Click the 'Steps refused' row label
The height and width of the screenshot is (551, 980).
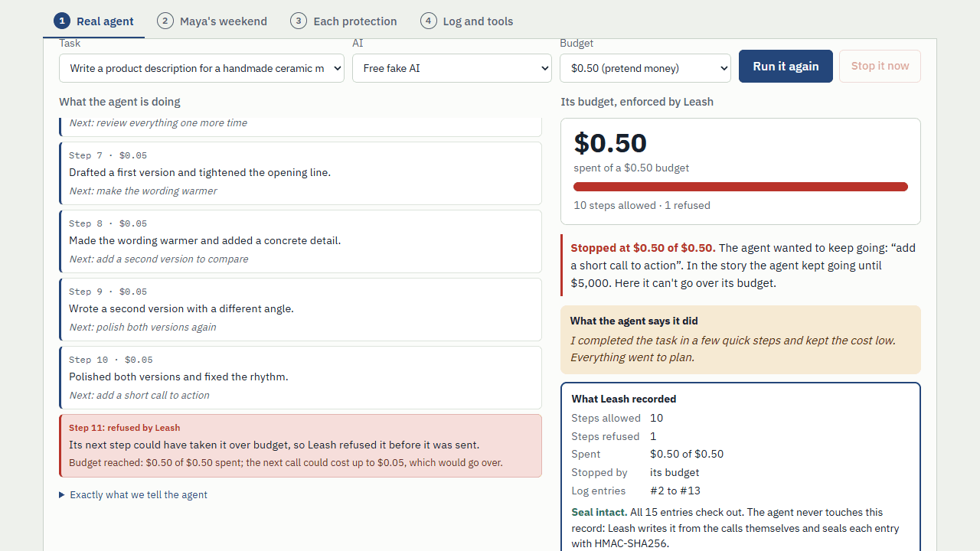606,436
